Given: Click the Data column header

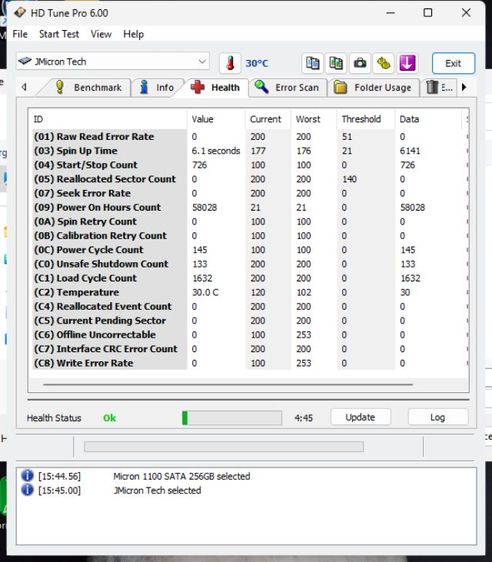Looking at the screenshot, I should (x=428, y=119).
